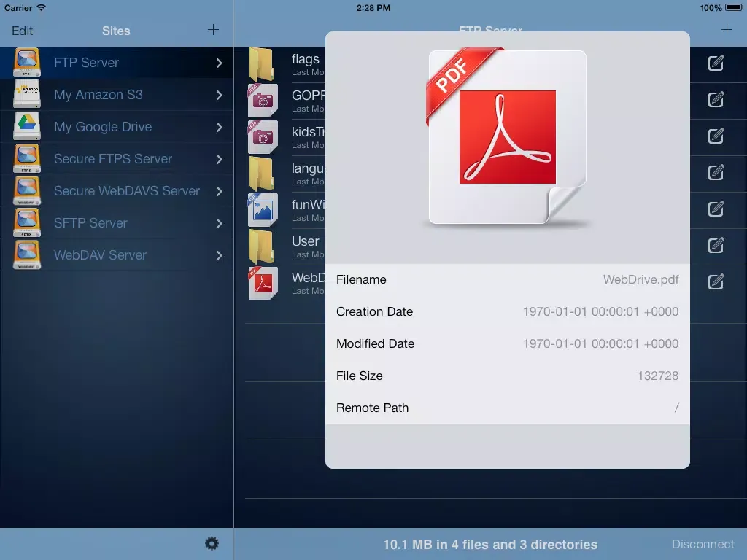Select the Sites header title

click(116, 31)
